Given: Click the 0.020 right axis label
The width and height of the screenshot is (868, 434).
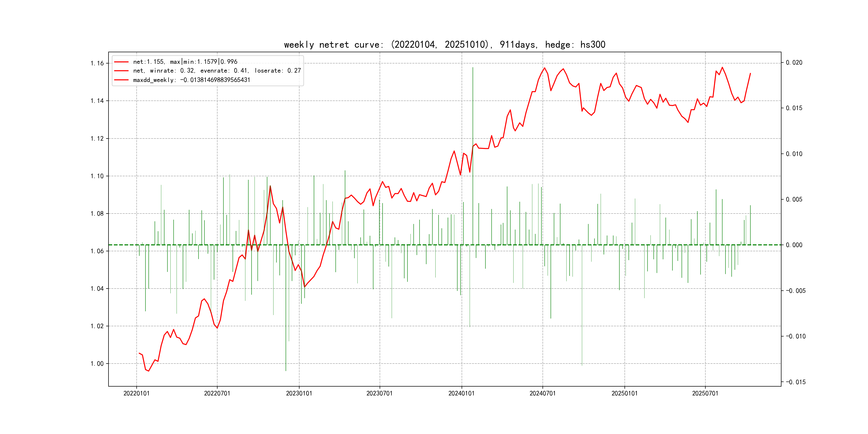Looking at the screenshot, I should 794,63.
